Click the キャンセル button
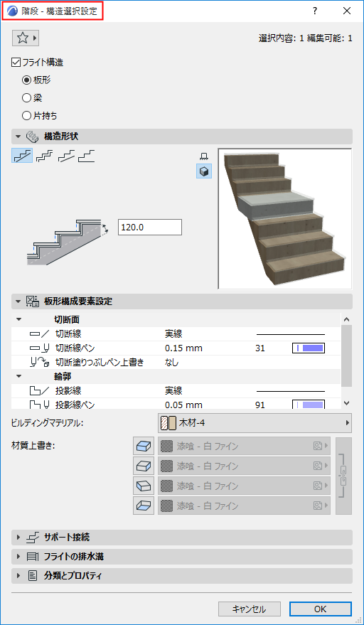This screenshot has width=364, height=625. tap(250, 609)
